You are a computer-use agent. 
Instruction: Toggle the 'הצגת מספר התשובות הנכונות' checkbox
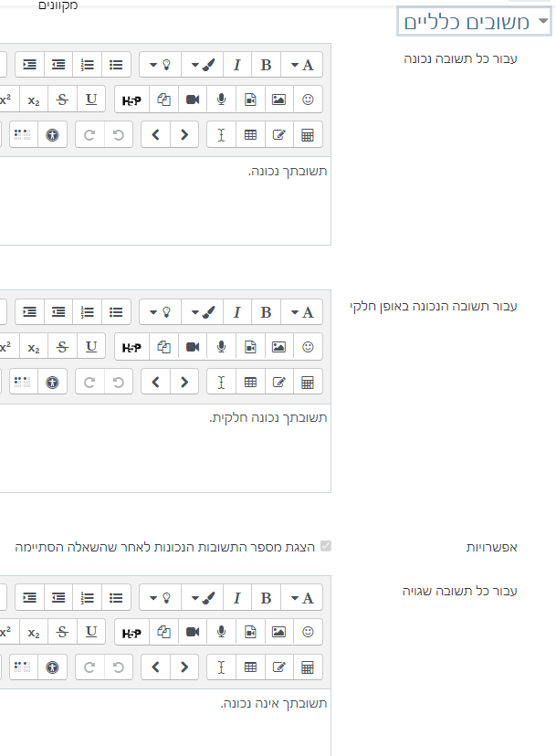pos(325,547)
